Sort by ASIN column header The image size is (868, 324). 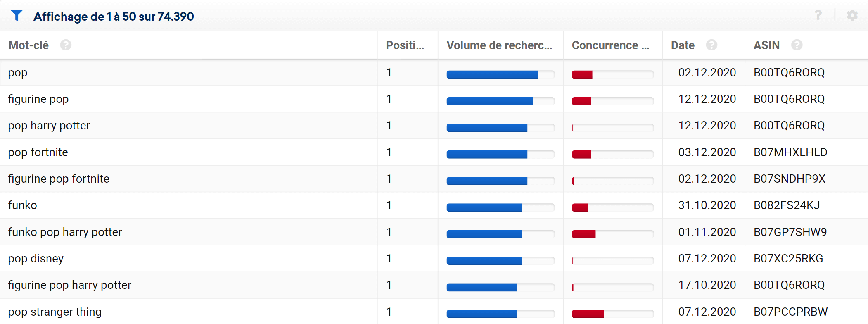[767, 45]
